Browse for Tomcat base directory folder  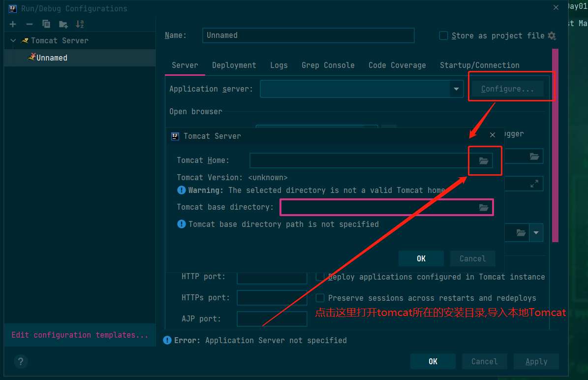coord(484,207)
